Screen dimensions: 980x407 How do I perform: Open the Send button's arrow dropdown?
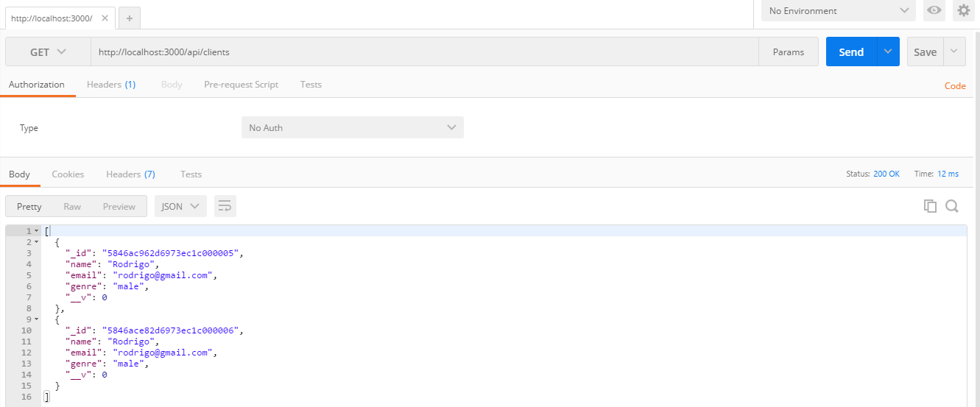coord(887,52)
